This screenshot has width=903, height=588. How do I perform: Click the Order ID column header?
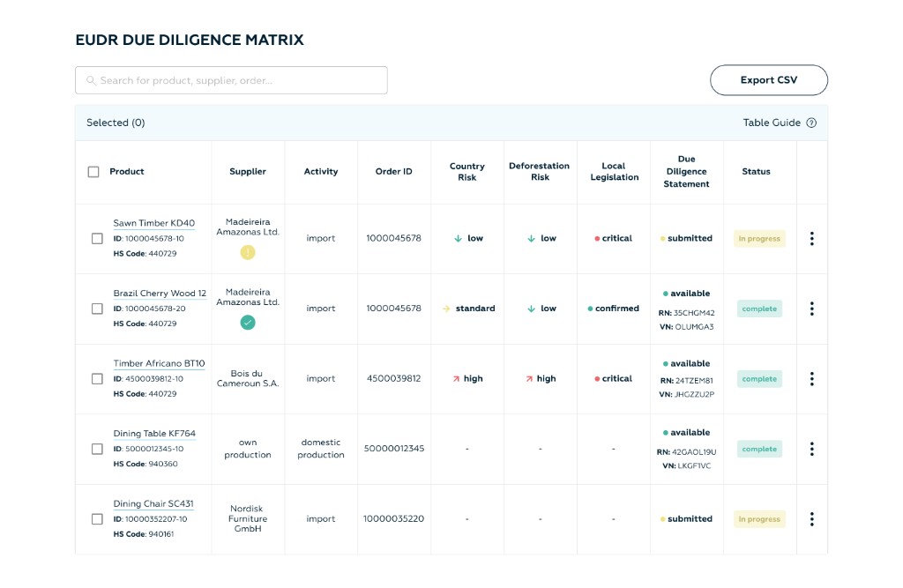coord(394,172)
